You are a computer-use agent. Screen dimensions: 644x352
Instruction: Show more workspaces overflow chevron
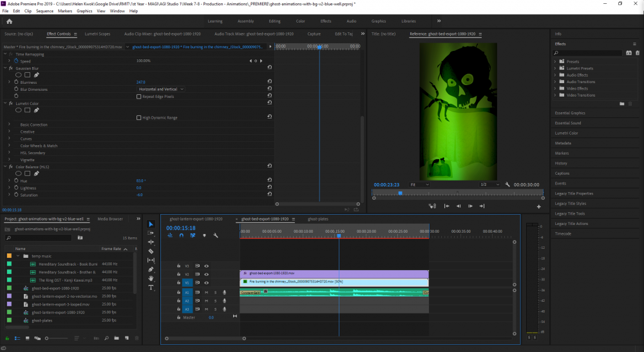point(439,21)
